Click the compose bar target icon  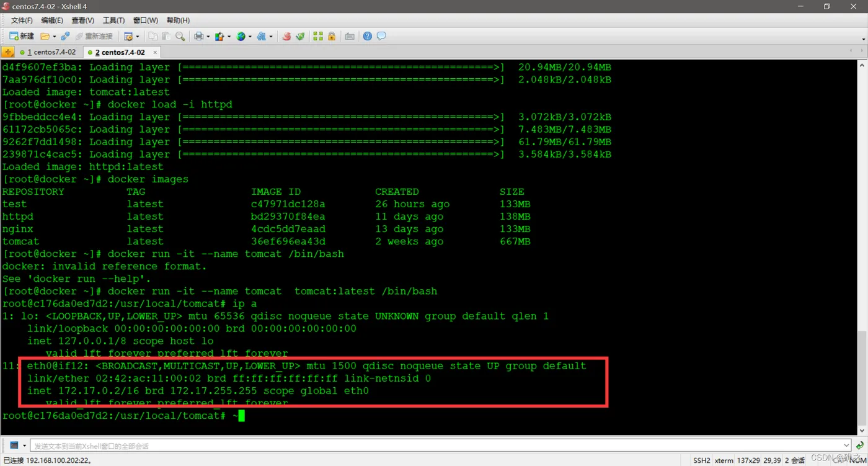(x=14, y=446)
